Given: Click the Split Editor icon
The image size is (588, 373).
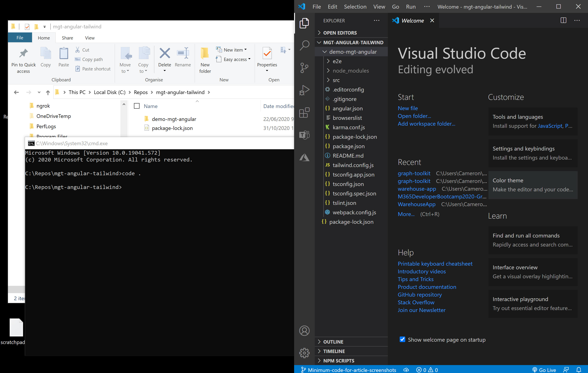Looking at the screenshot, I should click(x=563, y=20).
